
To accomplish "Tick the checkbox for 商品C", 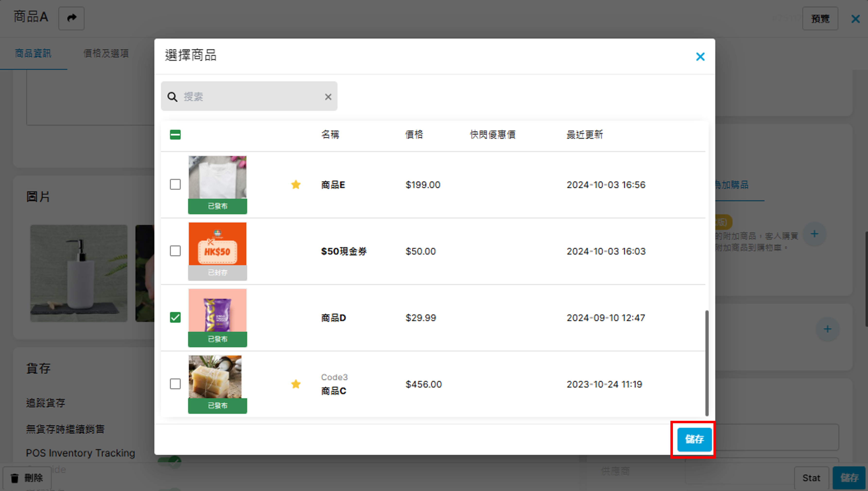I will 175,384.
